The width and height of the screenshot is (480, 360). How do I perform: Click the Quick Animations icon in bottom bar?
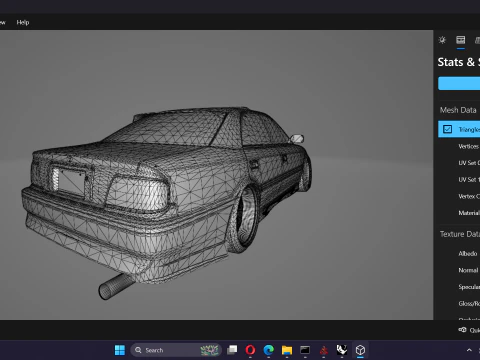point(462,330)
